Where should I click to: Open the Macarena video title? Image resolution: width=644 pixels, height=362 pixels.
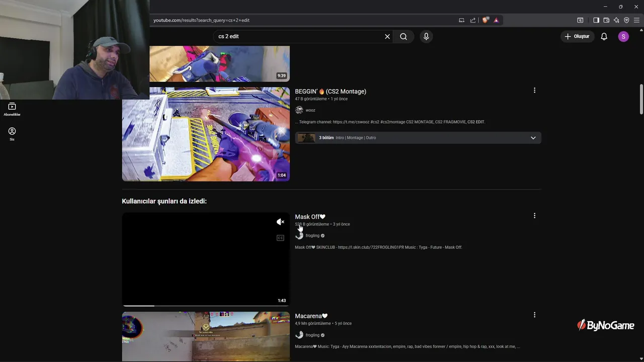click(x=311, y=316)
